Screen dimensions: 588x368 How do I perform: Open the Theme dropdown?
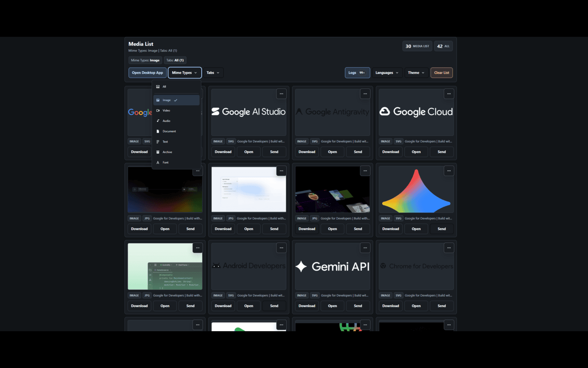point(417,73)
